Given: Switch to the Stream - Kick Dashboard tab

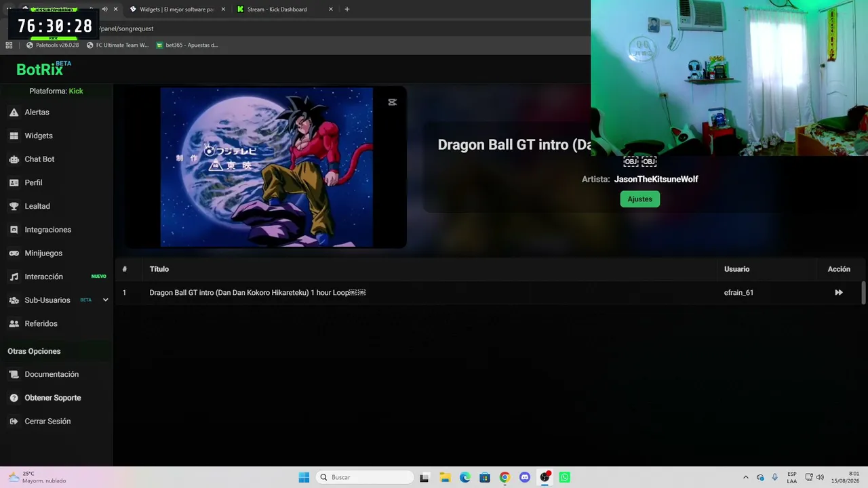Looking at the screenshot, I should click(x=283, y=9).
